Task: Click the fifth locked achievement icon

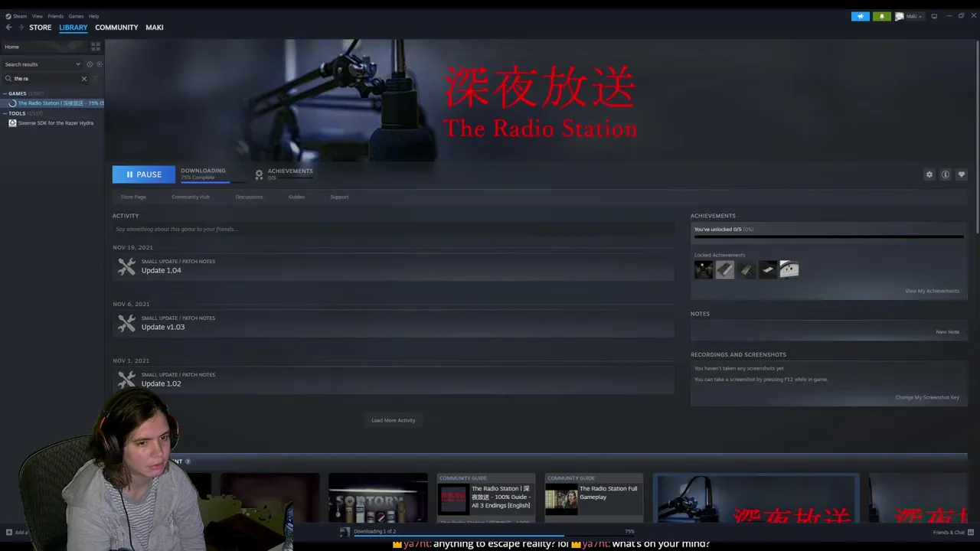Action: coord(789,269)
